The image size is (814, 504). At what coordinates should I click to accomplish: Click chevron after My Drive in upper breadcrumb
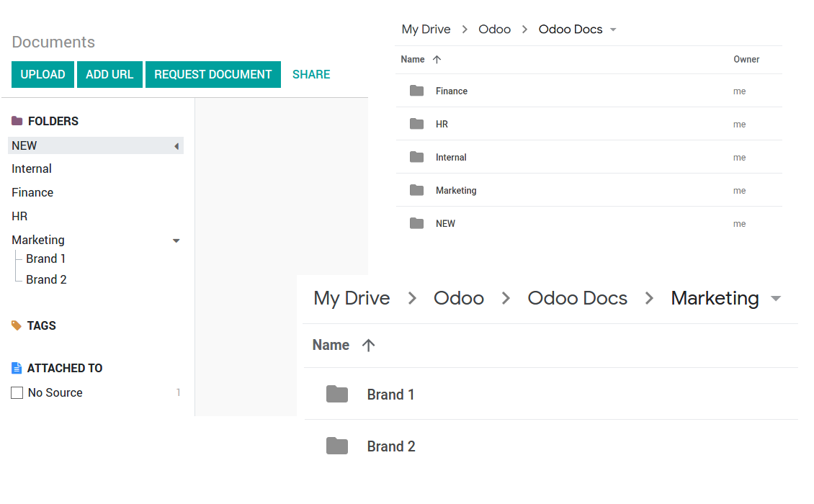(x=465, y=30)
